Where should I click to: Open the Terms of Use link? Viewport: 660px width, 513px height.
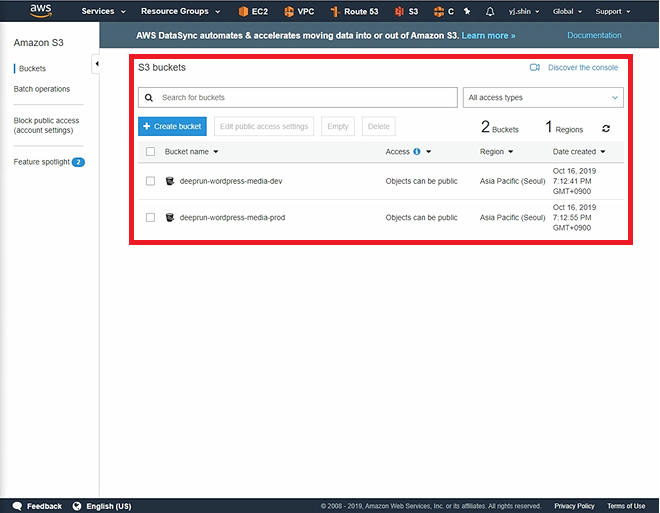[x=626, y=506]
